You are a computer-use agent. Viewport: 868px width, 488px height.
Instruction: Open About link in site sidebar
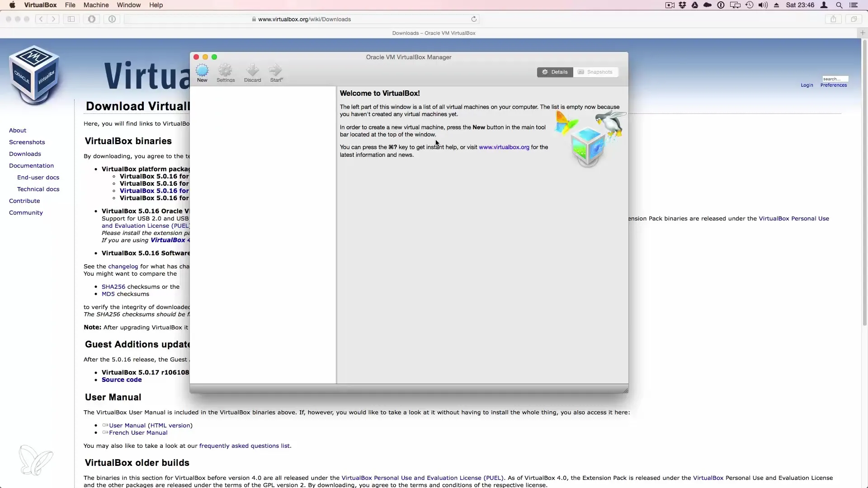pyautogui.click(x=18, y=131)
